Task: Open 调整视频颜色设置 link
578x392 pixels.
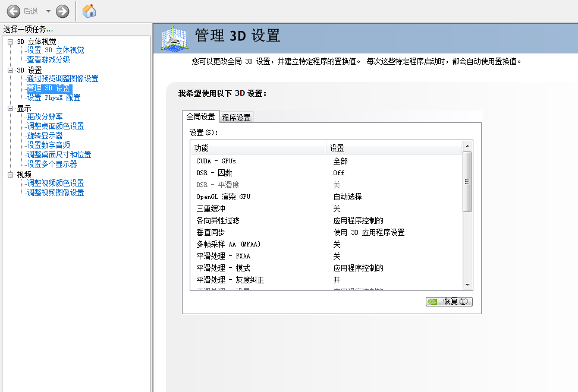Action: point(56,184)
